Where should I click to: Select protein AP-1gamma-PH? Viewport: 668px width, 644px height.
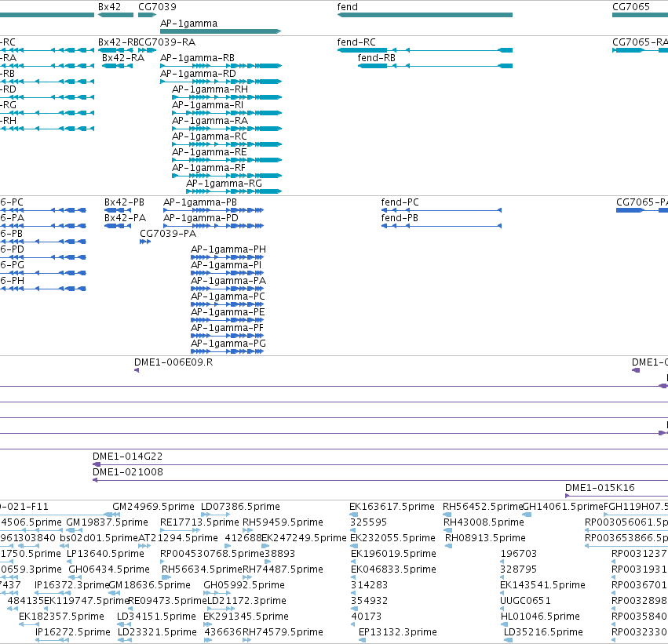228,249
